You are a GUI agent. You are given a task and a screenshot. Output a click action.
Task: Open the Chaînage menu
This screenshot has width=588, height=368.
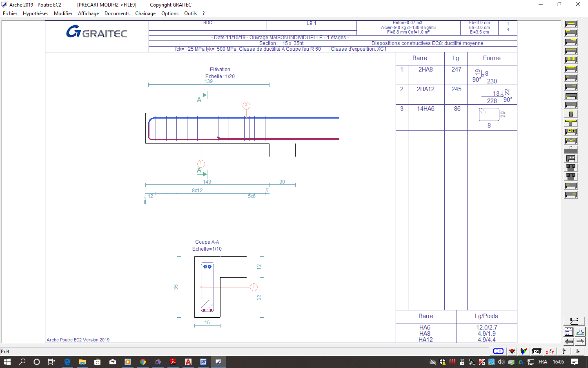[x=145, y=13]
